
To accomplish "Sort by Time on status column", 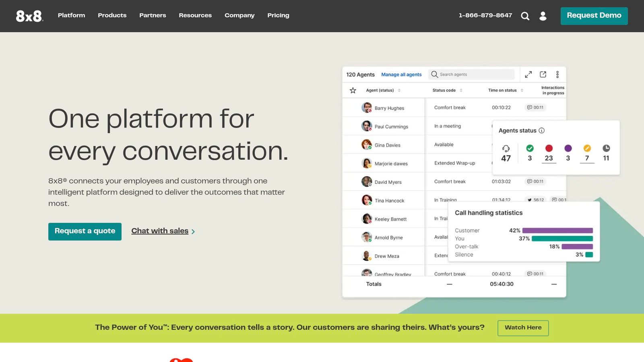I will 522,90.
